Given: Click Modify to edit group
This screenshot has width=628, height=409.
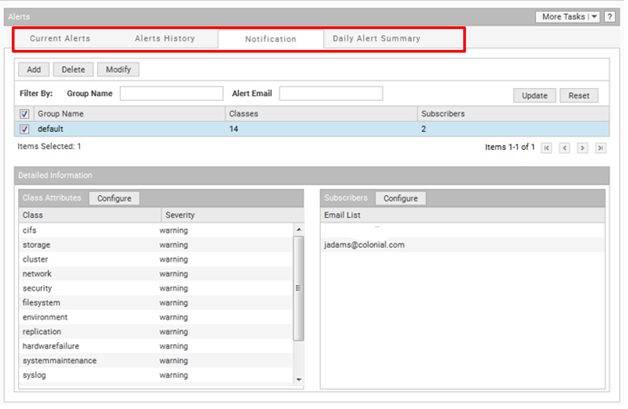Looking at the screenshot, I should coord(117,70).
